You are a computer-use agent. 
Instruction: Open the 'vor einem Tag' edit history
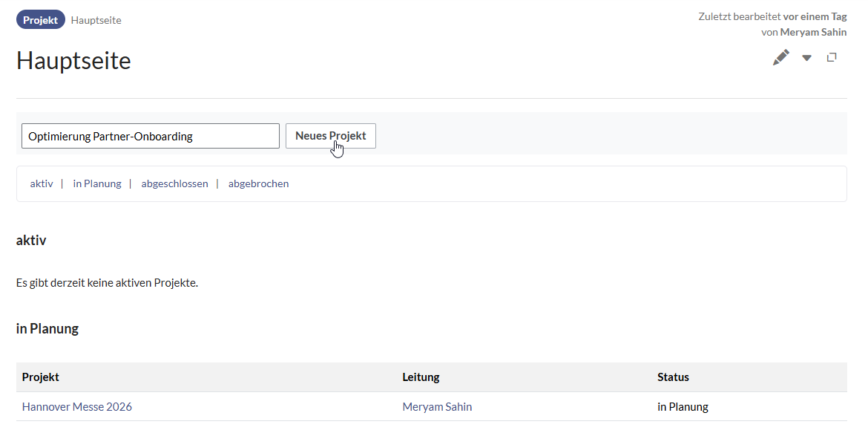click(815, 16)
